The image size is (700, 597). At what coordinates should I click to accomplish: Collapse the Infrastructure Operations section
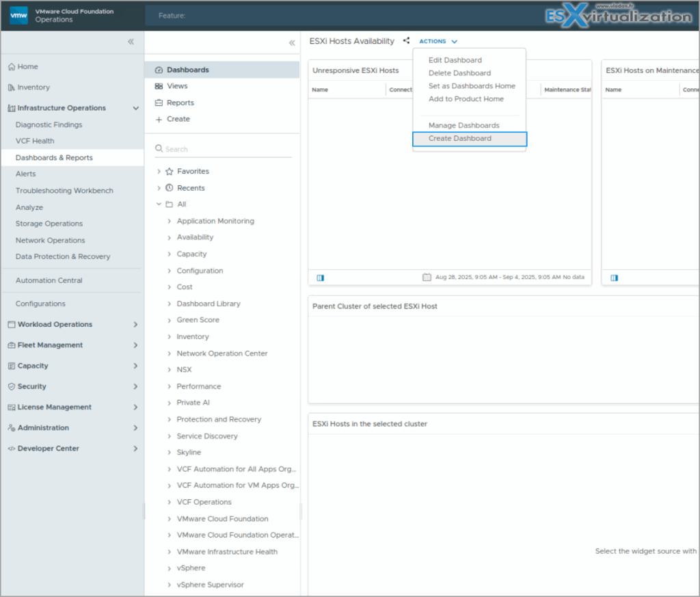pyautogui.click(x=136, y=108)
